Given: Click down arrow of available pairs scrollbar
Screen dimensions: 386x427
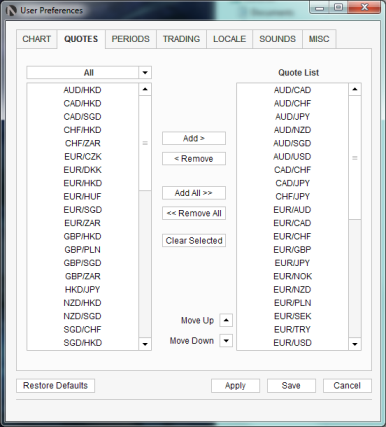Looking at the screenshot, I should [145, 344].
